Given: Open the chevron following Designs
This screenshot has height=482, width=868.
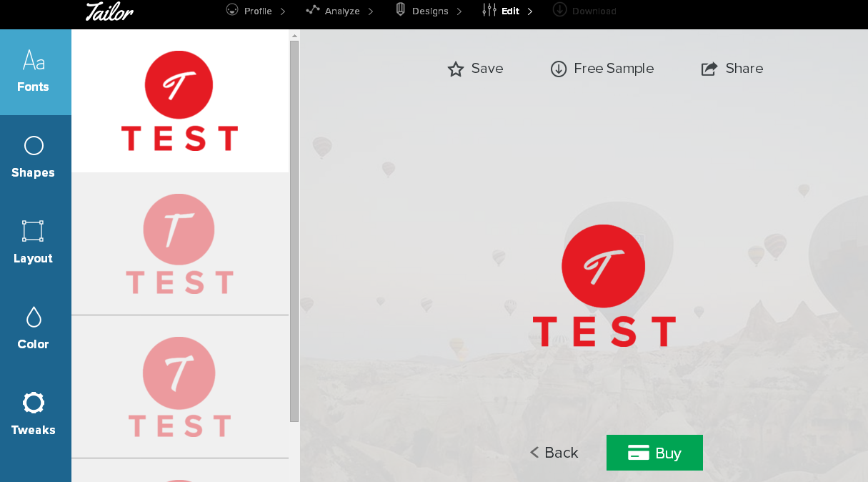Looking at the screenshot, I should coord(461,10).
